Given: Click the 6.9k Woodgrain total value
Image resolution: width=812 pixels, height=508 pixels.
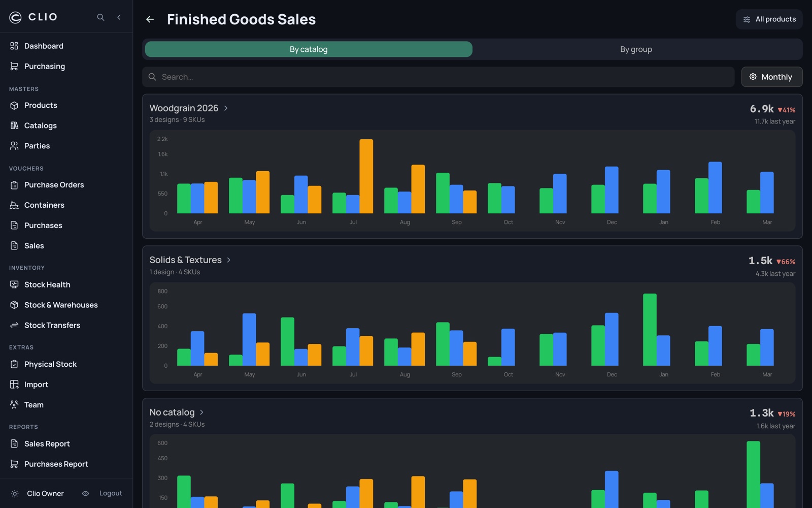Looking at the screenshot, I should click(762, 109).
